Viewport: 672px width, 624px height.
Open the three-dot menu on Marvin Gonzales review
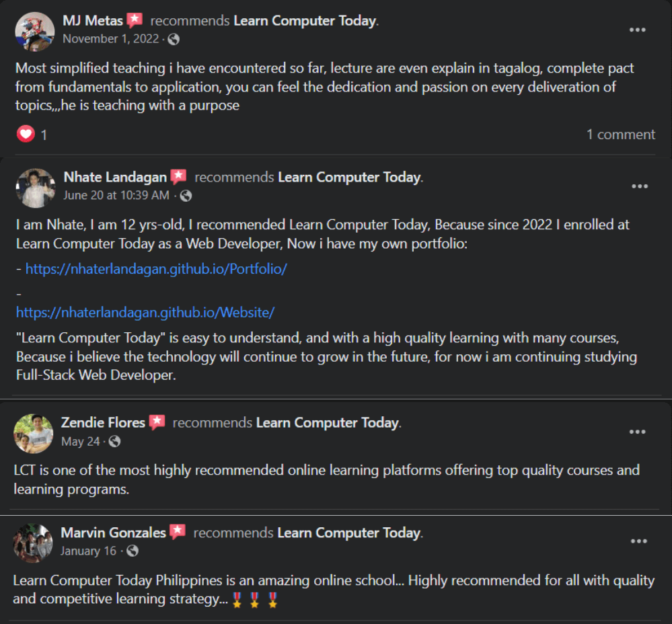coord(639,541)
